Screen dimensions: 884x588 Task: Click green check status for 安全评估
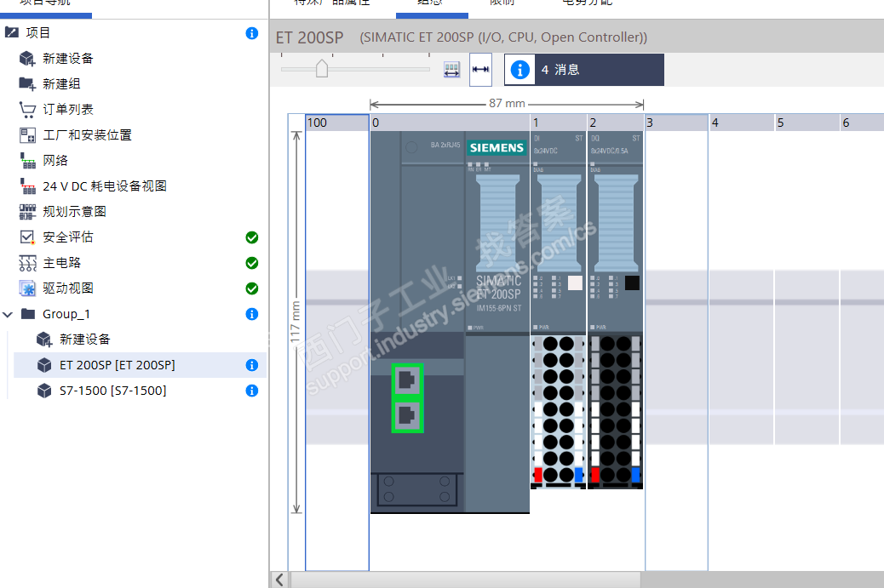pos(252,237)
